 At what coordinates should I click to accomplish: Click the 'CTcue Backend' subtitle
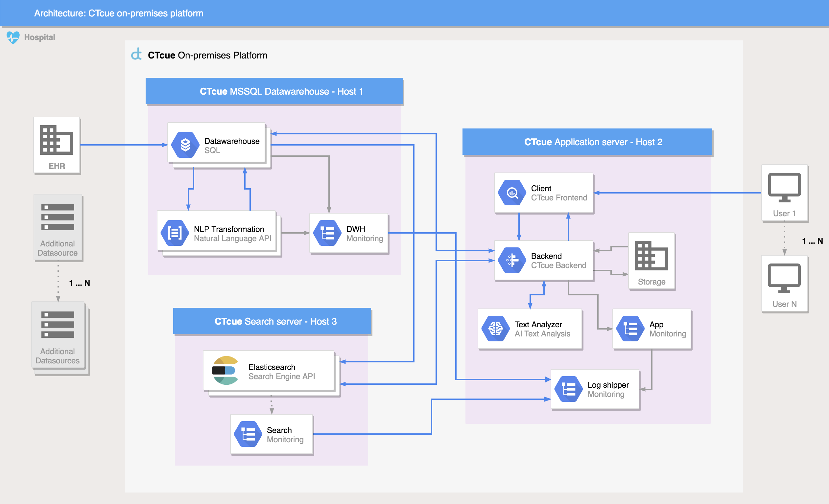(x=558, y=265)
